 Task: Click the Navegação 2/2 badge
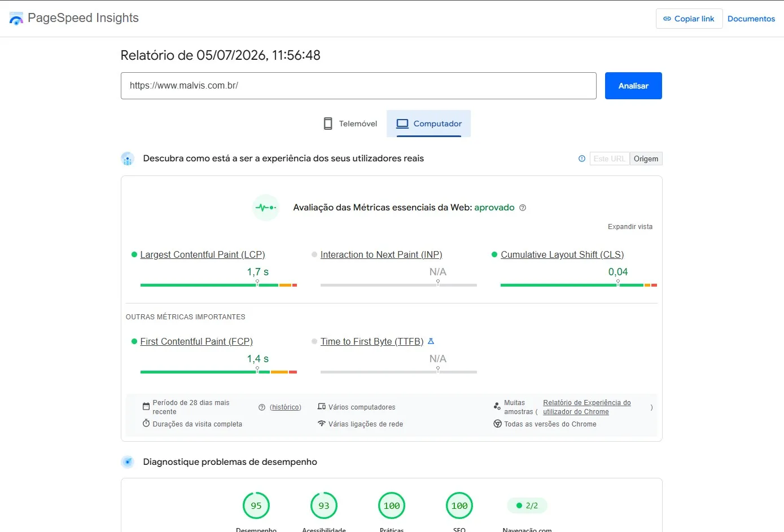coord(527,505)
